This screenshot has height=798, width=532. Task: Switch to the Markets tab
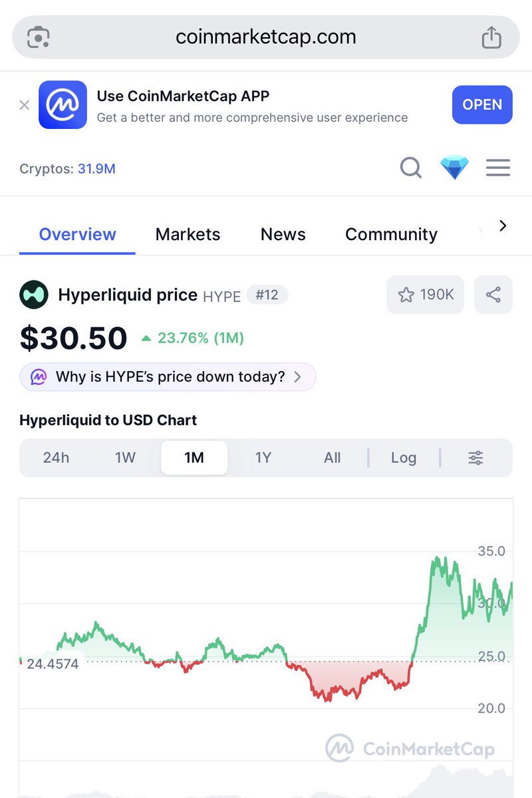(188, 234)
